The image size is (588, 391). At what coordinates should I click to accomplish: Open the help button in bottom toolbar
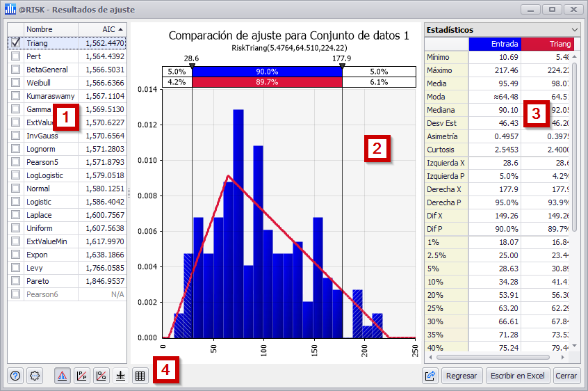coord(15,376)
